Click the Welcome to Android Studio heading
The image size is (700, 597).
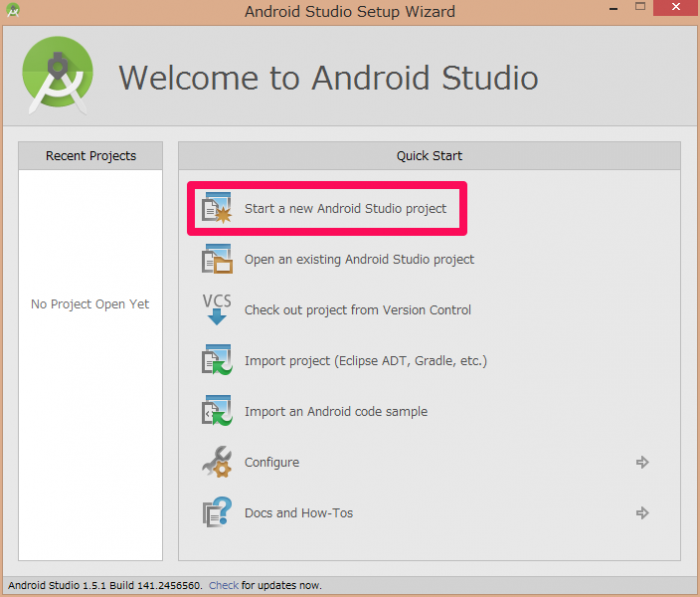point(328,78)
